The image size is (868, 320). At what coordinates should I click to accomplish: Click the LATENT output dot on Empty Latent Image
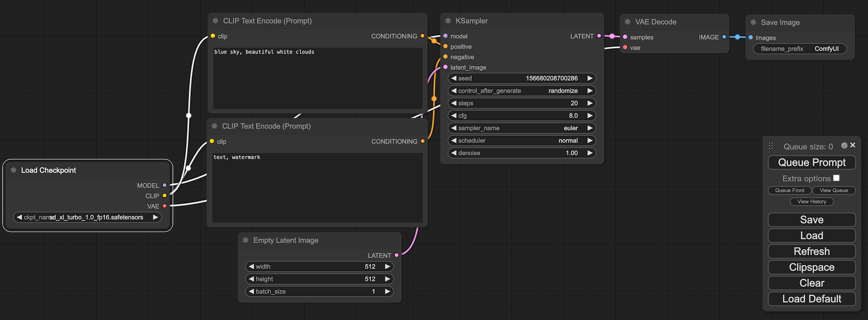click(397, 255)
